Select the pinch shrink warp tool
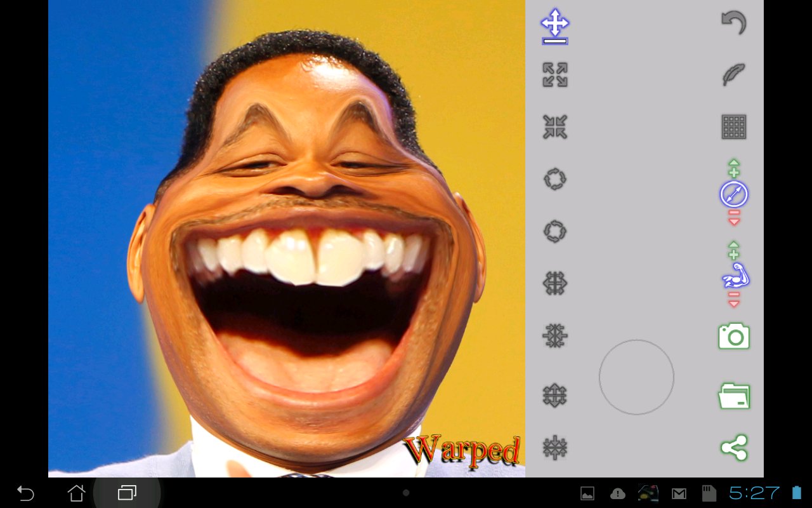Image resolution: width=812 pixels, height=508 pixels. pos(555,127)
